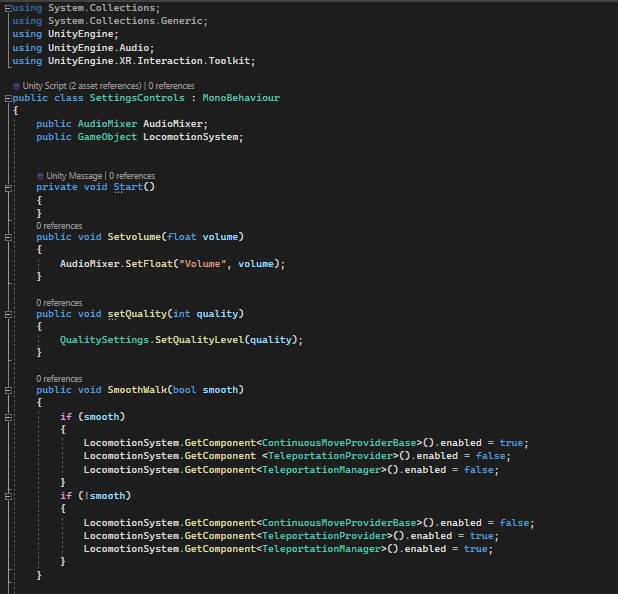This screenshot has width=618, height=594.
Task: Collapse the SmoothWalk method
Action: click(x=7, y=390)
